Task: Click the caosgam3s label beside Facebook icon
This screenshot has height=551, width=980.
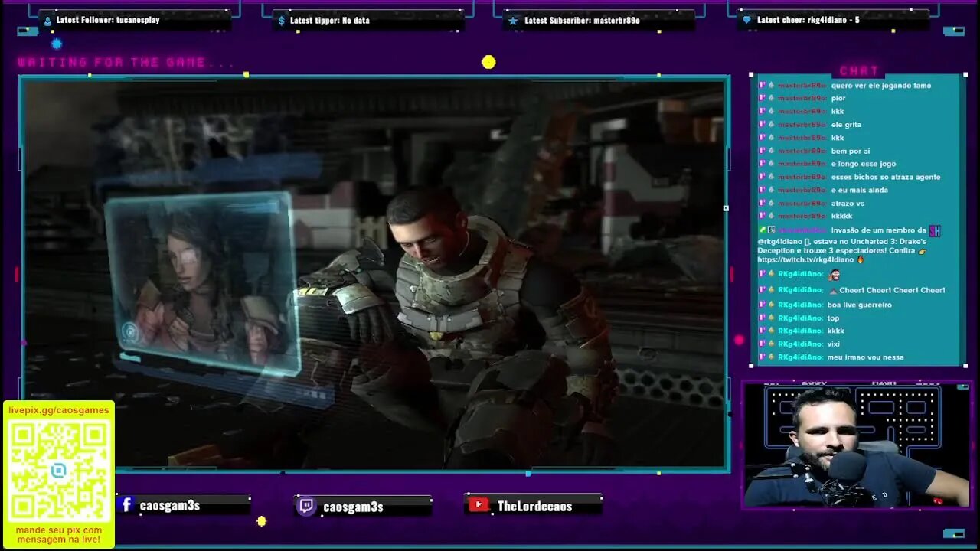Action: pyautogui.click(x=170, y=506)
